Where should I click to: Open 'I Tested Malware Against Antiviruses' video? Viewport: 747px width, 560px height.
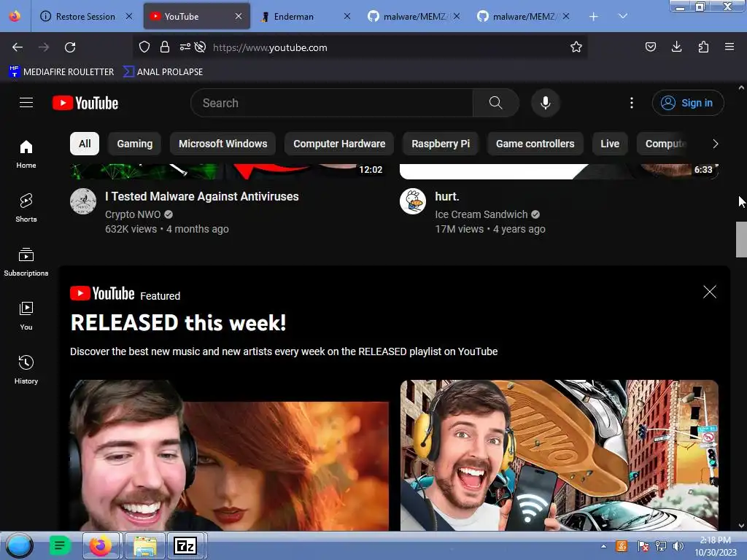(202, 196)
